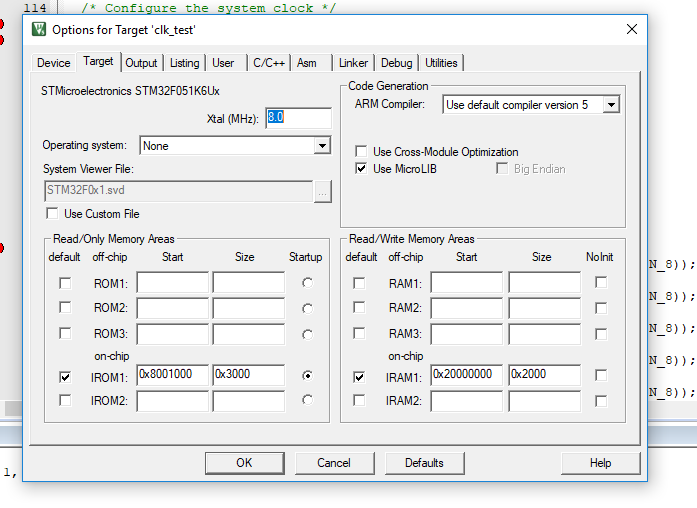Click the System Viewer File browse button

pyautogui.click(x=322, y=192)
